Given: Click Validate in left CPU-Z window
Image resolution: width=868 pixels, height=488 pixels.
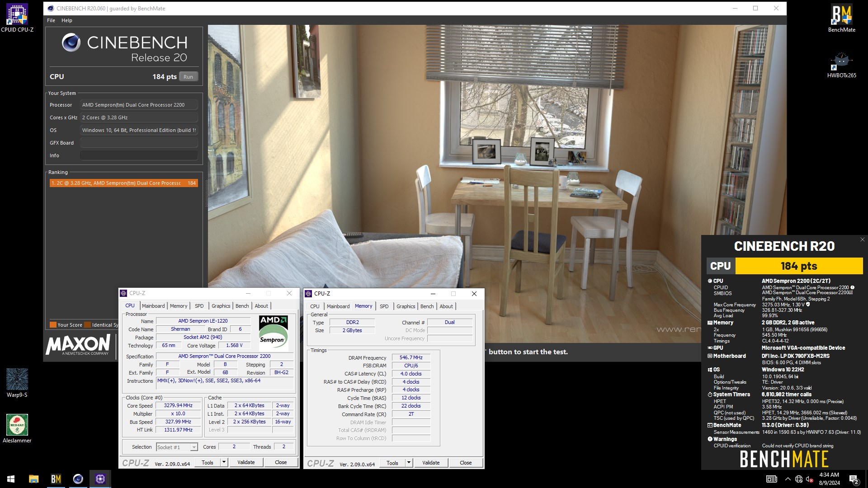Looking at the screenshot, I should click(x=246, y=462).
